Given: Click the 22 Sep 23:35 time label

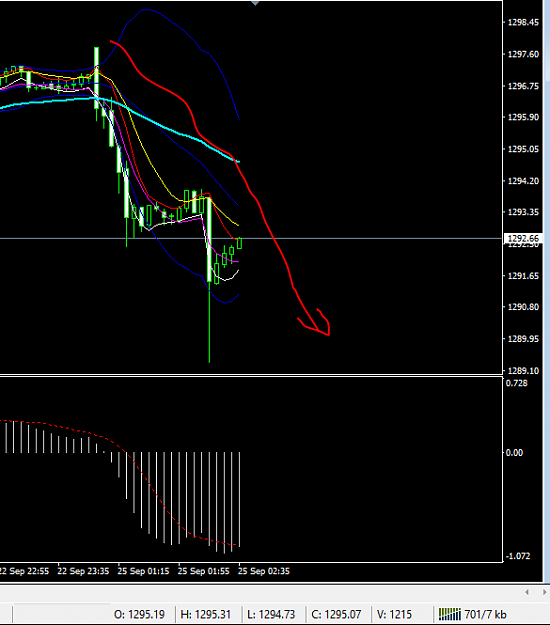Looking at the screenshot, I should 83,571.
